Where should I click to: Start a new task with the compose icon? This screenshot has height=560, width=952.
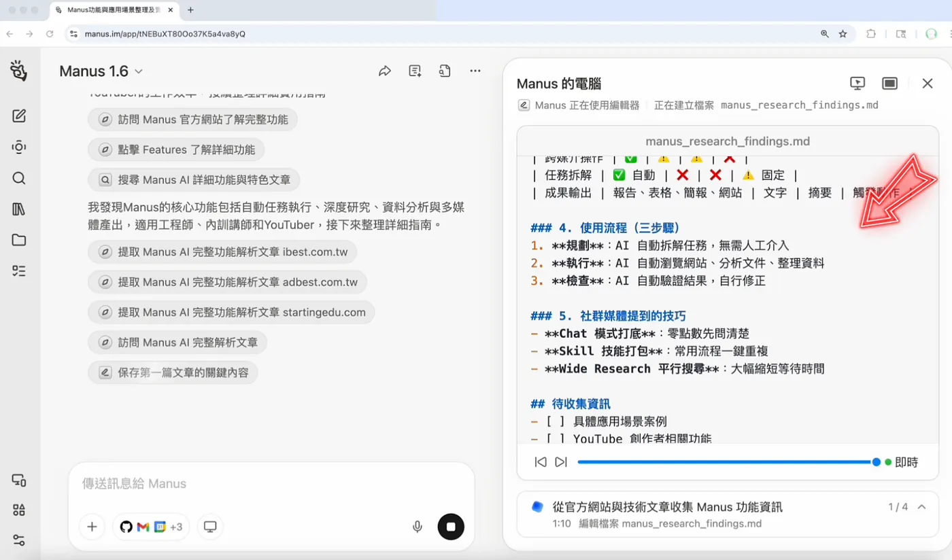tap(19, 116)
